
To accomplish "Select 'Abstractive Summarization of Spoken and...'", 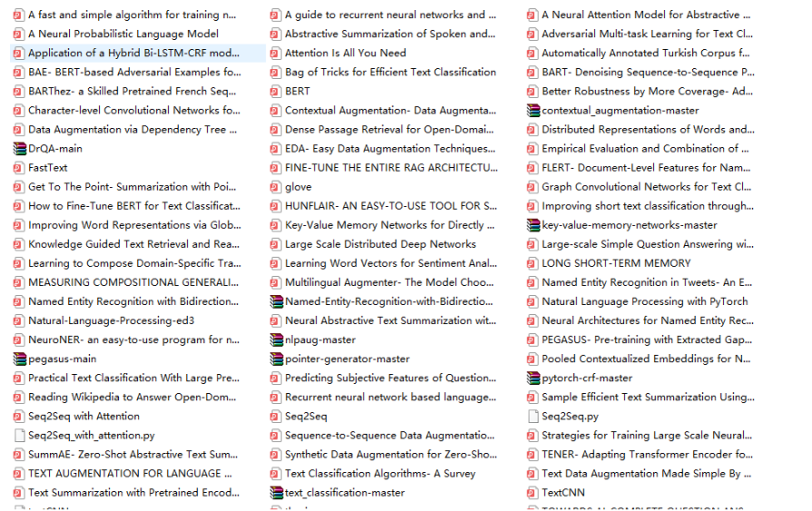I will [390, 34].
